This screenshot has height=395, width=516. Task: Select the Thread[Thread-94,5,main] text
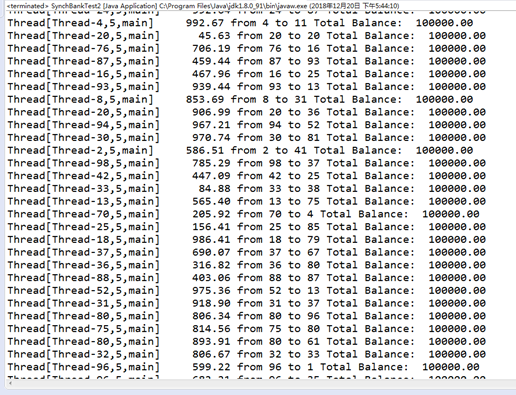click(x=84, y=125)
